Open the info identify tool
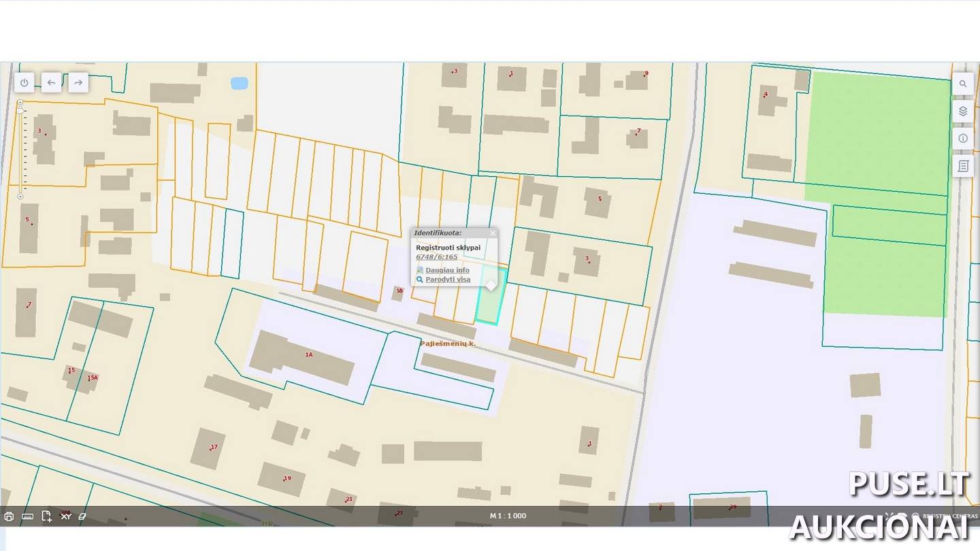 [x=962, y=138]
